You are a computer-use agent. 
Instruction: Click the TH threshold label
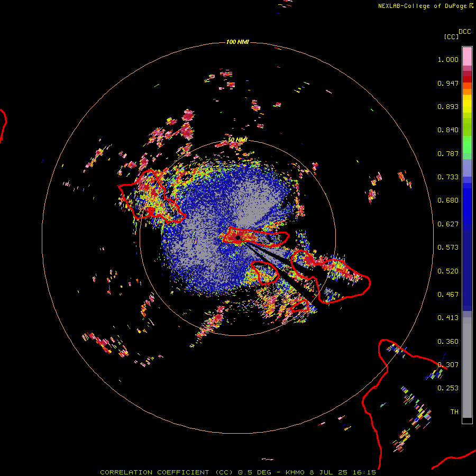pos(454,412)
